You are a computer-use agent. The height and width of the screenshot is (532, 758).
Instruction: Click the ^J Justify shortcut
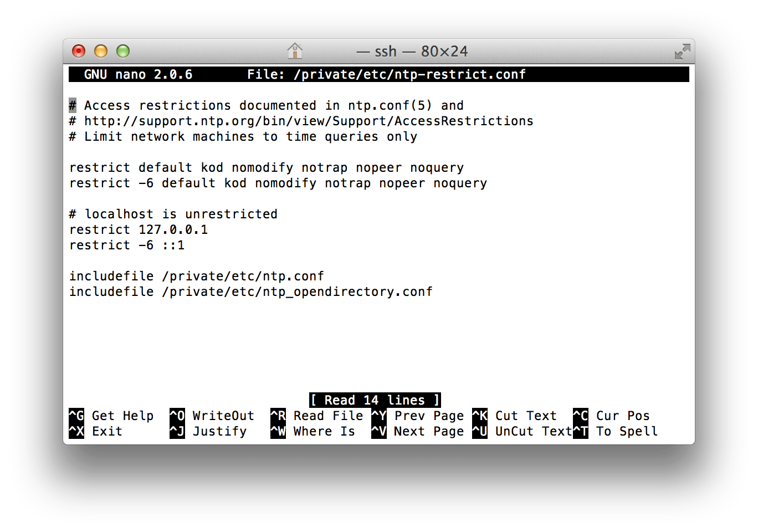[x=208, y=431]
